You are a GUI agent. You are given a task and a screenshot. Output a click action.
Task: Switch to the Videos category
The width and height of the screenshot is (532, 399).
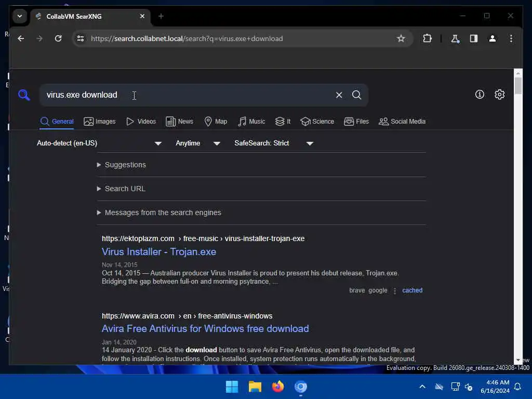(x=141, y=122)
